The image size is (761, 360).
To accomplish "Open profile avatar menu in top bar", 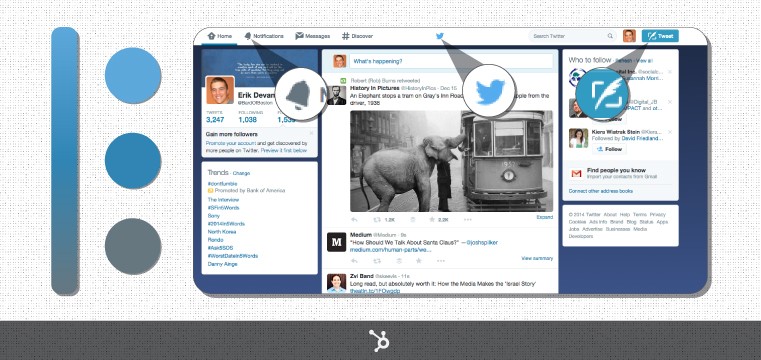I will click(x=629, y=36).
